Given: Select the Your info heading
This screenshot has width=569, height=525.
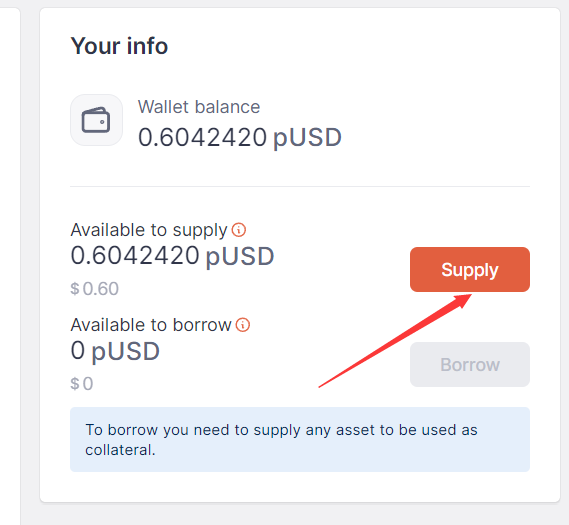Looking at the screenshot, I should (119, 46).
